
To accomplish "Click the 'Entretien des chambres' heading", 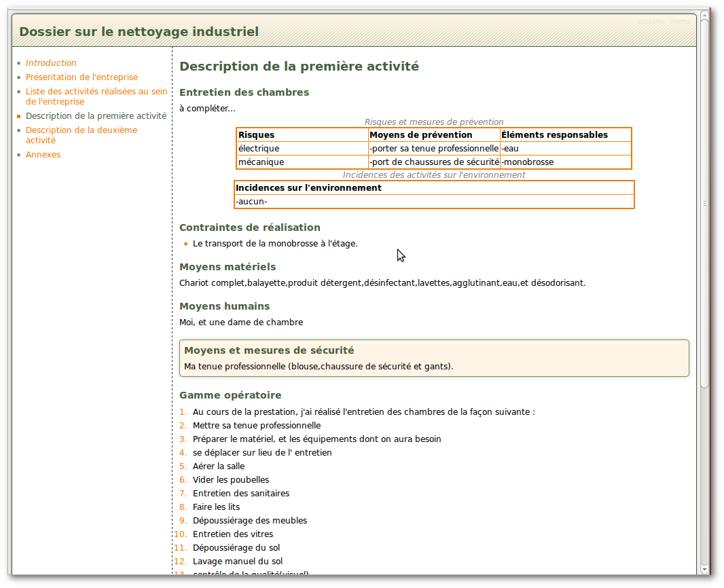I will (x=245, y=92).
